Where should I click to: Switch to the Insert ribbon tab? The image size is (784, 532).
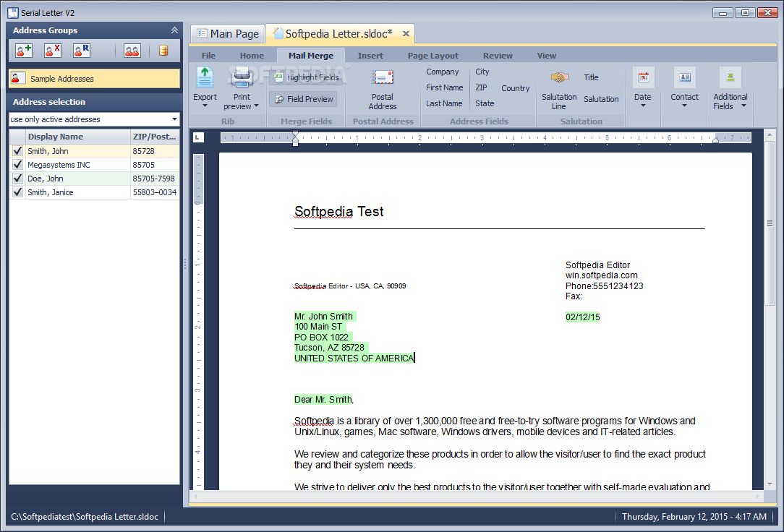(x=370, y=56)
